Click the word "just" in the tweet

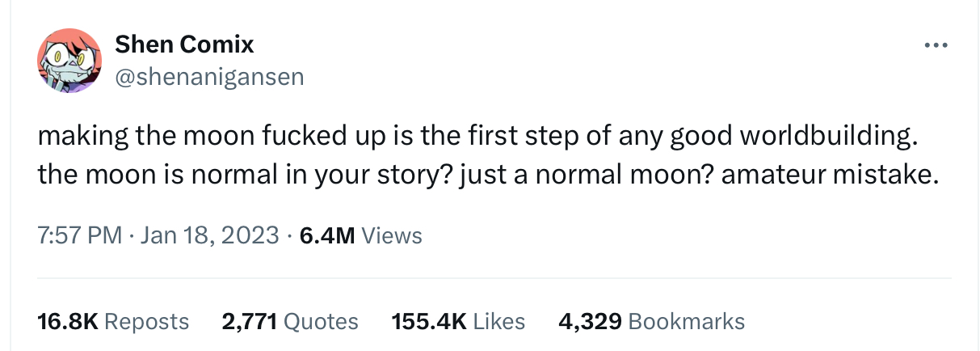coord(482,174)
